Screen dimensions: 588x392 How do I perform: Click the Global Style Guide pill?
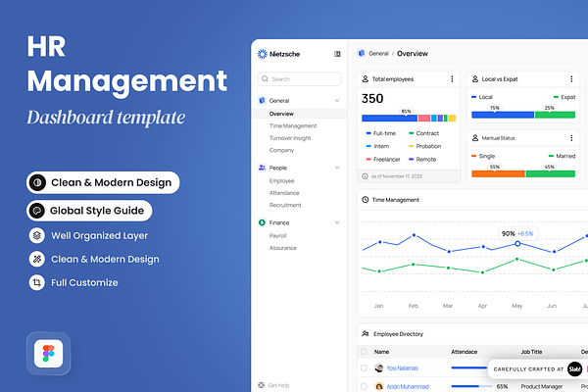[89, 211]
